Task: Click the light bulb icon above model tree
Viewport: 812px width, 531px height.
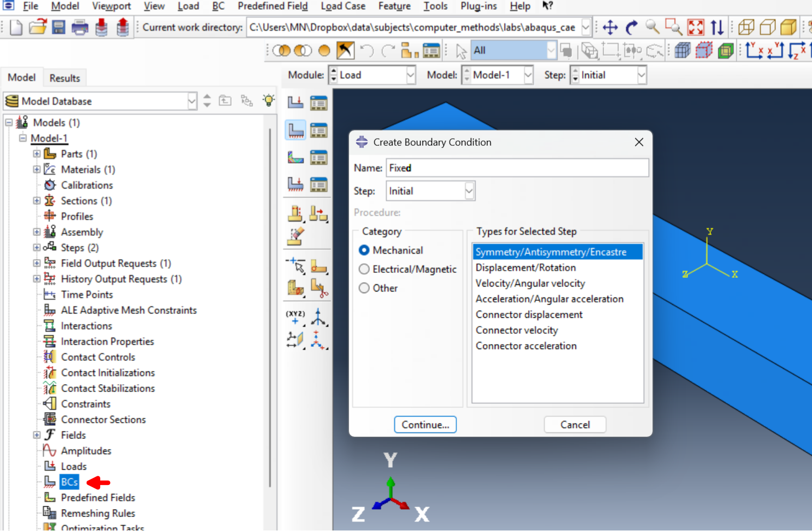Action: (268, 100)
